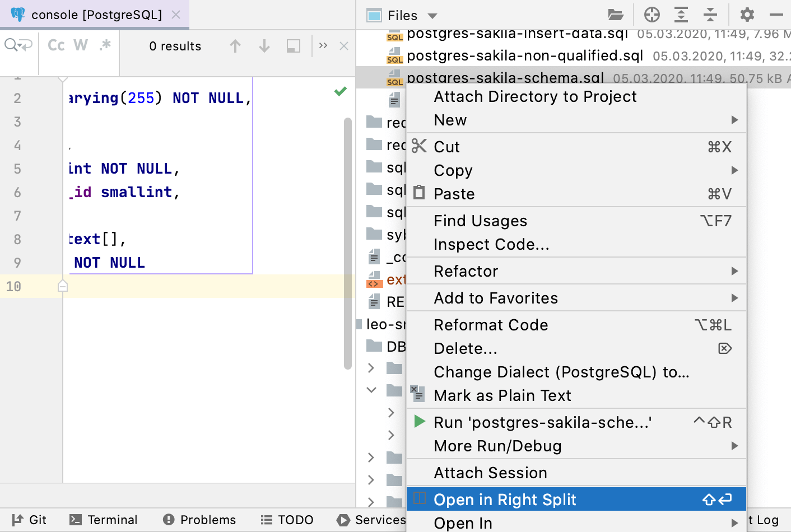Open the Terminal tool window
Screen dimensions: 791x532
[x=104, y=520]
